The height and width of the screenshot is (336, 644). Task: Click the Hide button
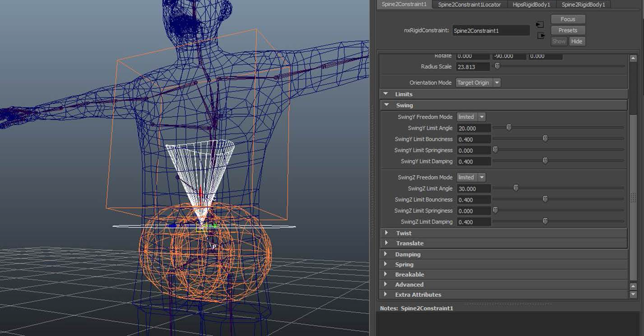pos(577,41)
